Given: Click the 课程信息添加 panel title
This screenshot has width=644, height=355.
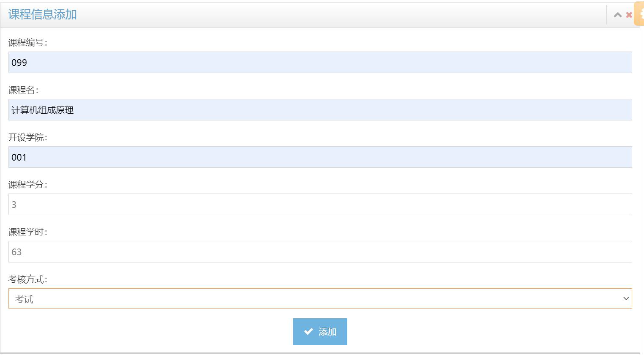Looking at the screenshot, I should point(42,15).
